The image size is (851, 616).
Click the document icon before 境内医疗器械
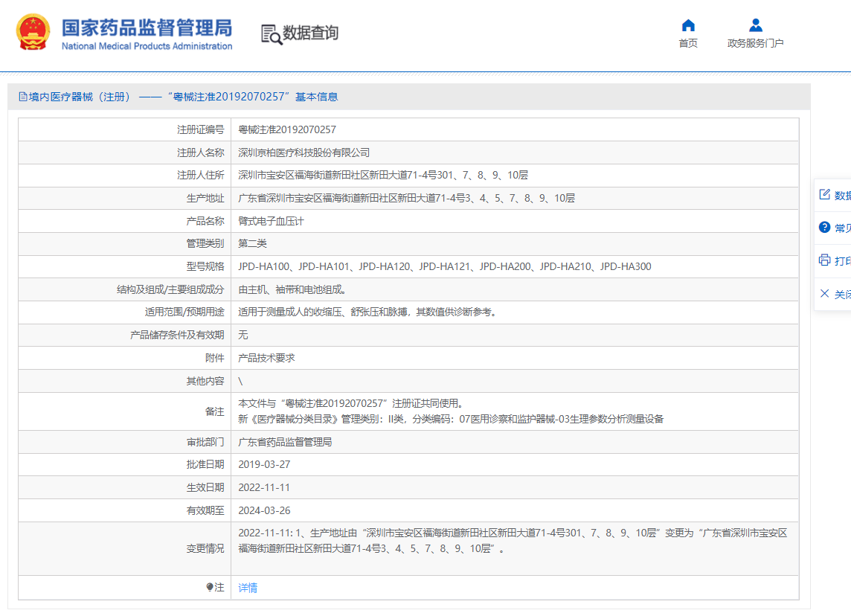click(x=23, y=97)
